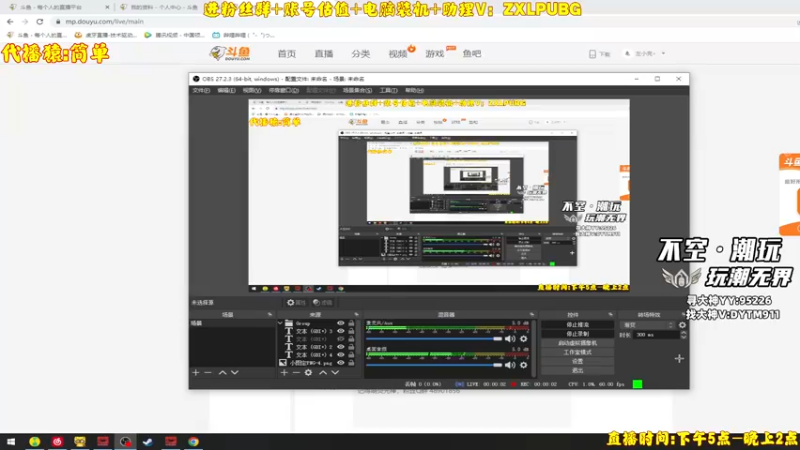Click the transition duration 300 ms field

(656, 335)
